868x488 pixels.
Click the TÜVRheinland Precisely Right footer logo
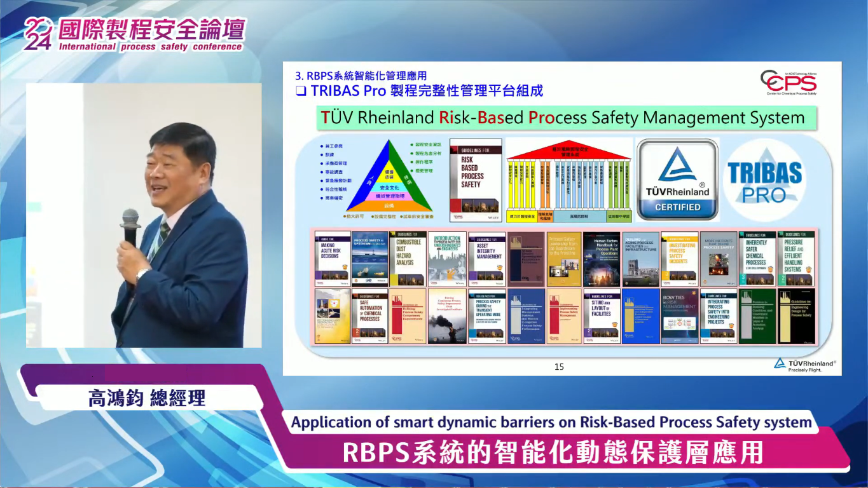point(804,365)
